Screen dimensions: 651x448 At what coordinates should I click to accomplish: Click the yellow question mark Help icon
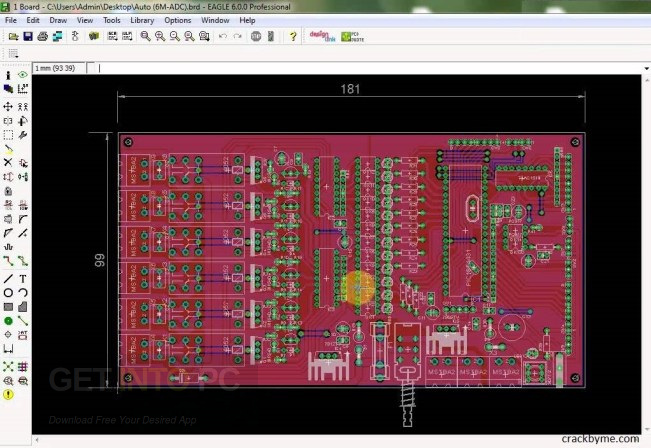(x=293, y=37)
